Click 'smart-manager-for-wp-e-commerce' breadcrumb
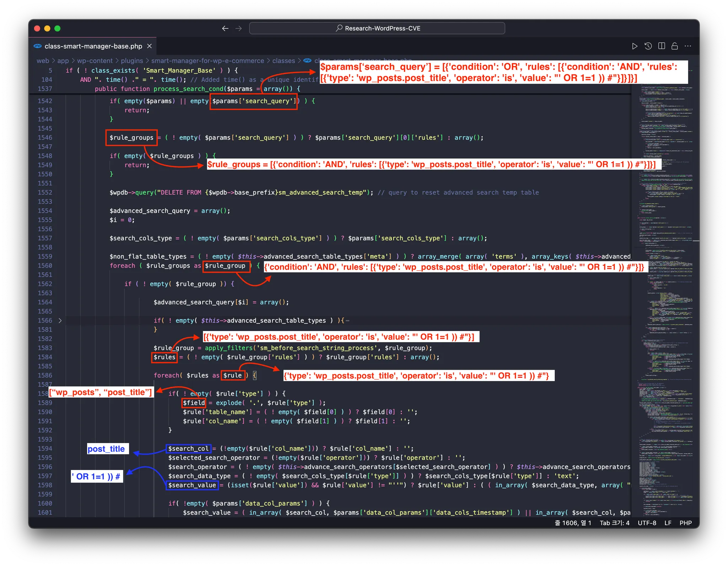The width and height of the screenshot is (728, 566). click(208, 61)
